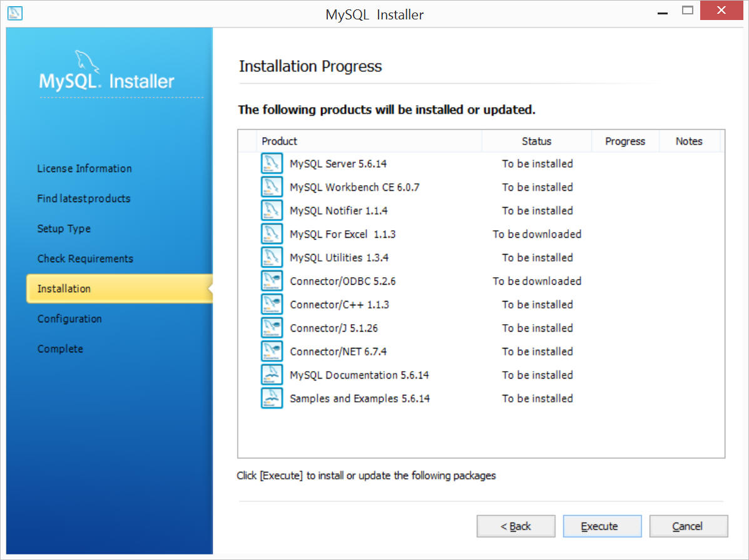Select the MySQL Documentation 5.6.14 text
Viewport: 749px width, 560px height.
click(x=359, y=375)
